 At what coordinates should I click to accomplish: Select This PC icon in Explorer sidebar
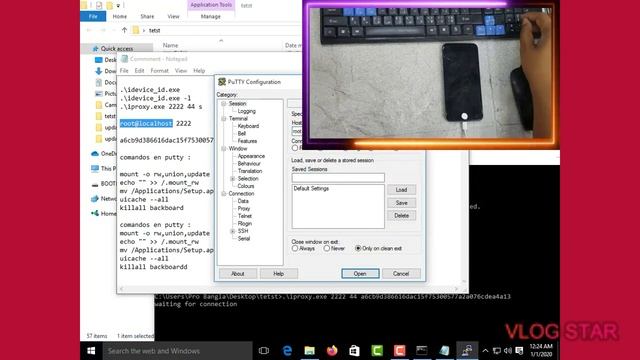coord(95,168)
